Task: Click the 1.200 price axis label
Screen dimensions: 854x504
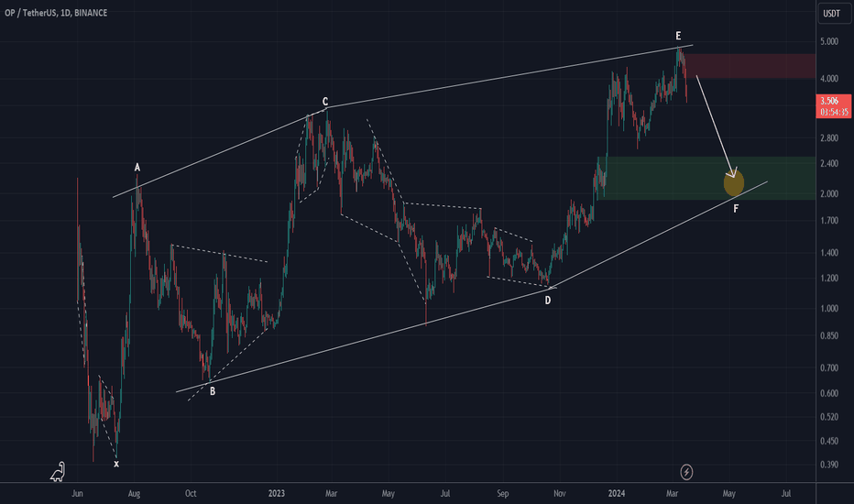Action: pyautogui.click(x=829, y=279)
